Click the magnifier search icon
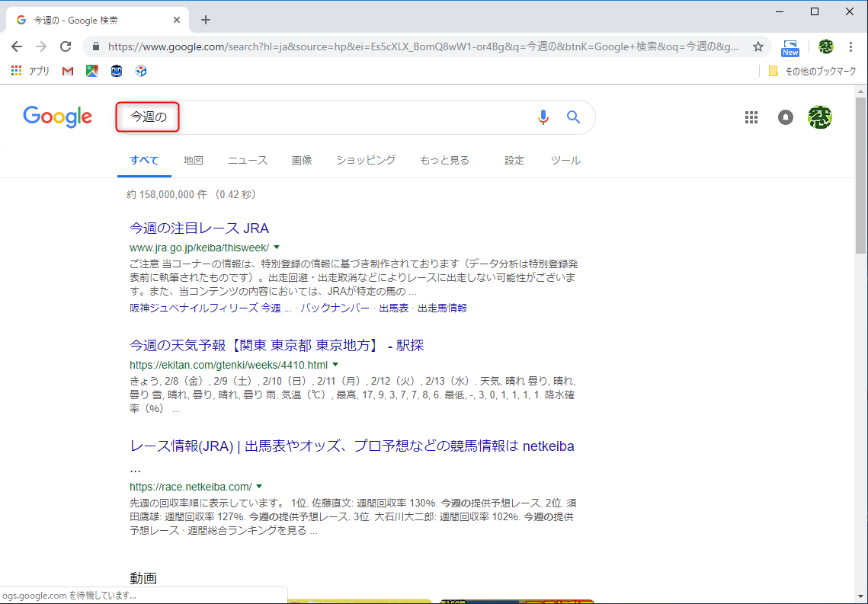The width and height of the screenshot is (868, 604). (x=573, y=117)
